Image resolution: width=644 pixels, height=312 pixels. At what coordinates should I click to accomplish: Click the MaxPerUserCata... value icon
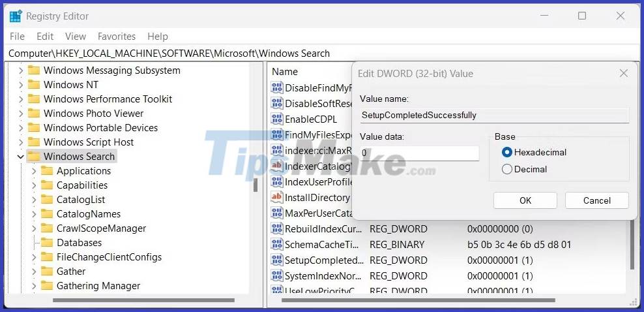(x=277, y=213)
